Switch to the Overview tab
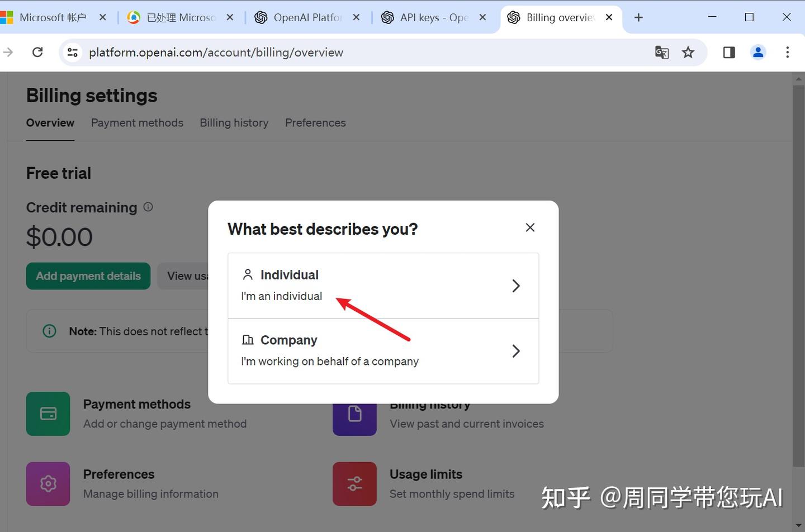This screenshot has width=805, height=532. point(50,123)
